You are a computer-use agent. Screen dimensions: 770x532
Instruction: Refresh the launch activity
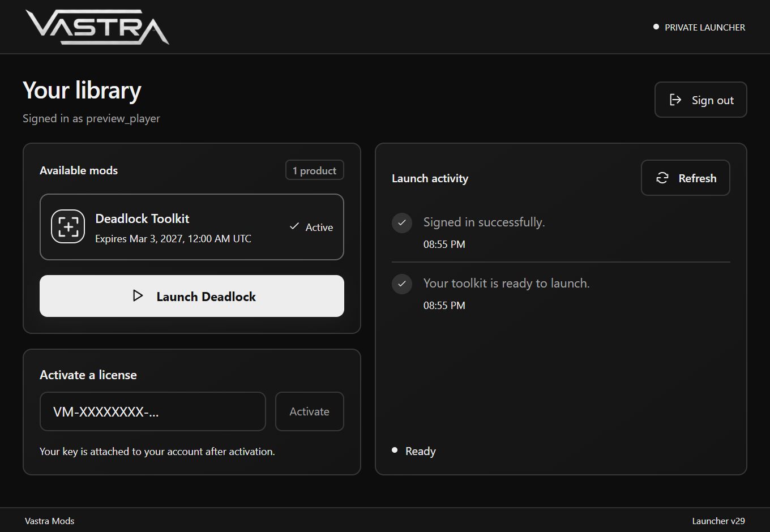coord(686,178)
